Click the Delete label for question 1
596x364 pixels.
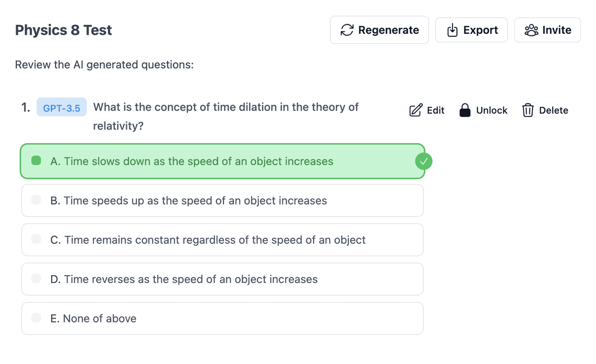[x=555, y=110]
